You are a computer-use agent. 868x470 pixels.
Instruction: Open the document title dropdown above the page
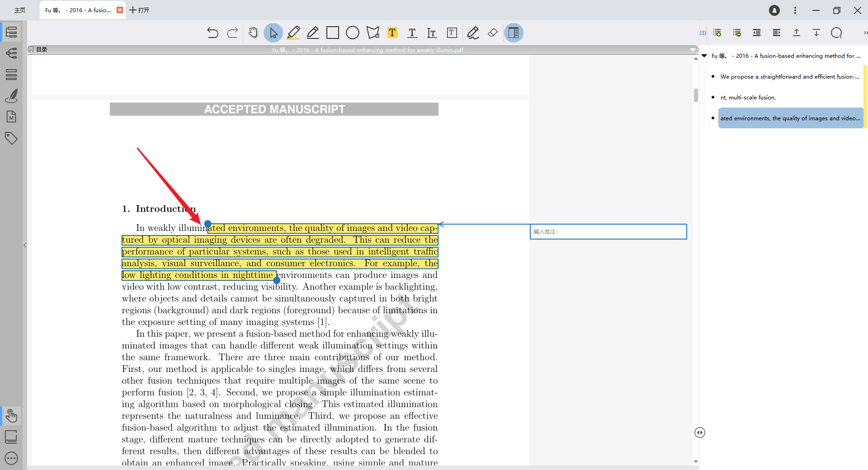click(x=693, y=50)
